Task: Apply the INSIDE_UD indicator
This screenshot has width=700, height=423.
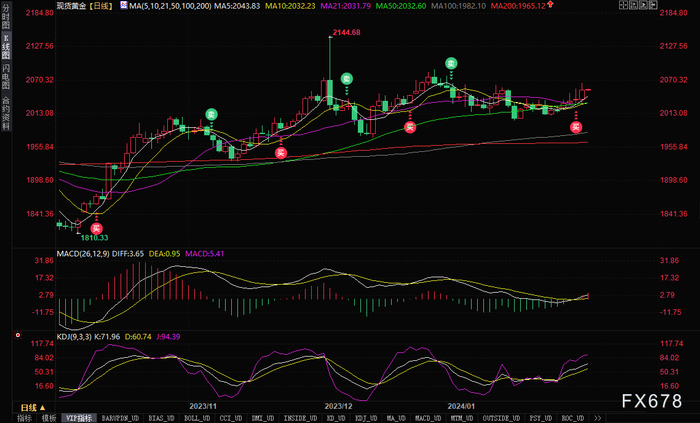Action: [x=300, y=418]
